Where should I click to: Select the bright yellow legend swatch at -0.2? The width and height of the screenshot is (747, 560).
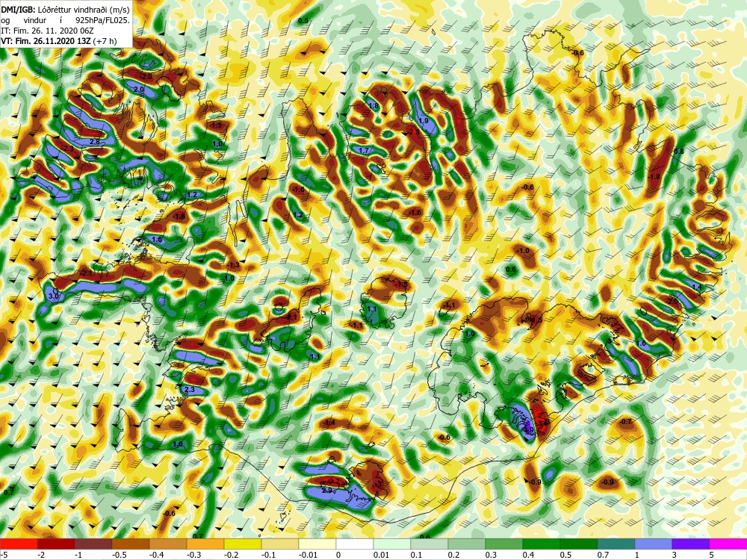click(243, 544)
